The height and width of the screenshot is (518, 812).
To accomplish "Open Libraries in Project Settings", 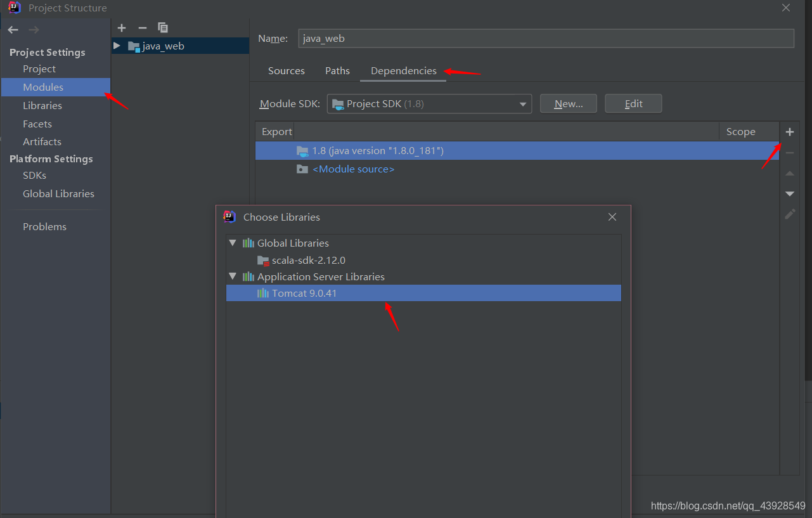I will [x=42, y=106].
